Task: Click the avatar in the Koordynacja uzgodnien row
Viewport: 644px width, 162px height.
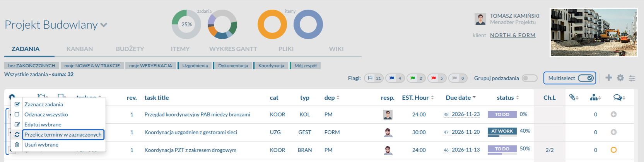Action: 388,132
